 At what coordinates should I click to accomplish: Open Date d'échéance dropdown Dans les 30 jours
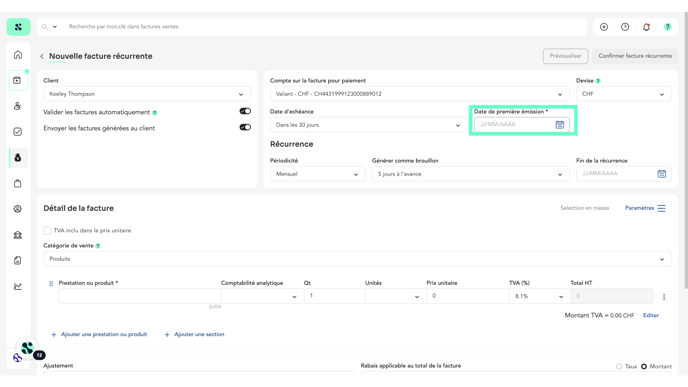[x=368, y=125]
